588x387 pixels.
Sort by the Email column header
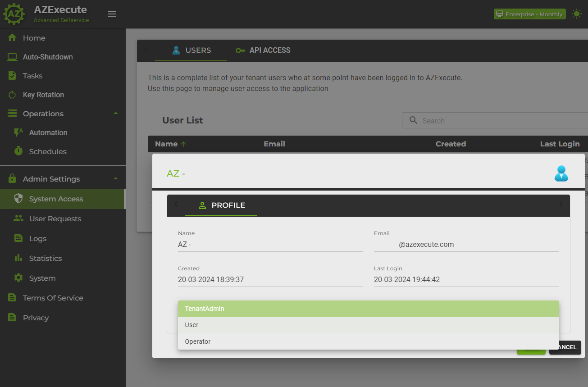[x=274, y=144]
